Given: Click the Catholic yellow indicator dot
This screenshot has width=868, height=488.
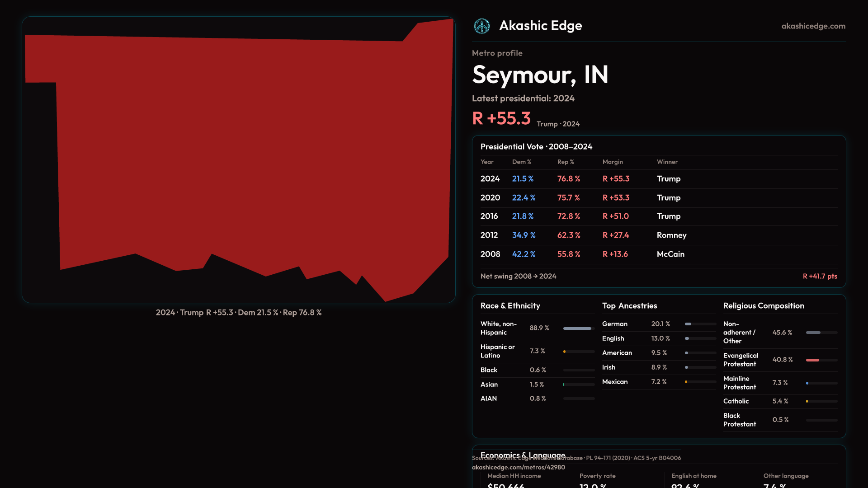Looking at the screenshot, I should pos(807,401).
